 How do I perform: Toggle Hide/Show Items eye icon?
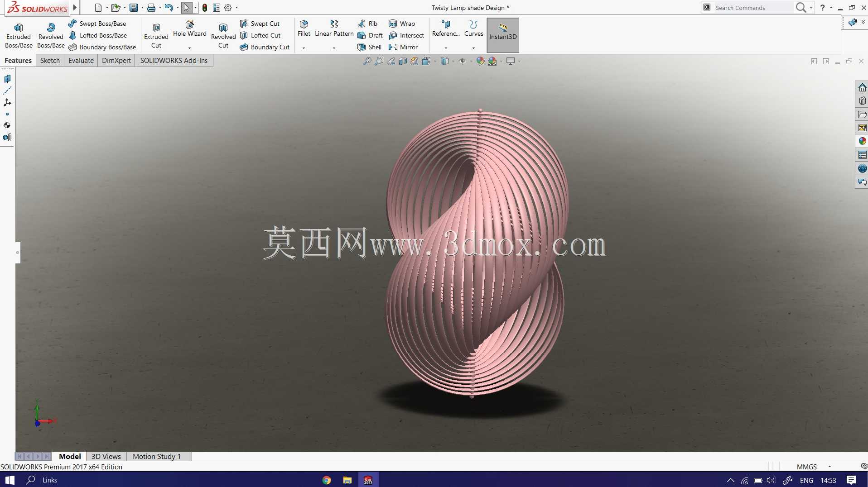coord(462,61)
